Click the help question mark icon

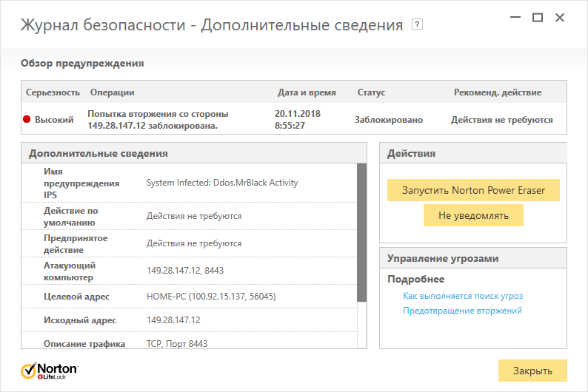coord(418,24)
